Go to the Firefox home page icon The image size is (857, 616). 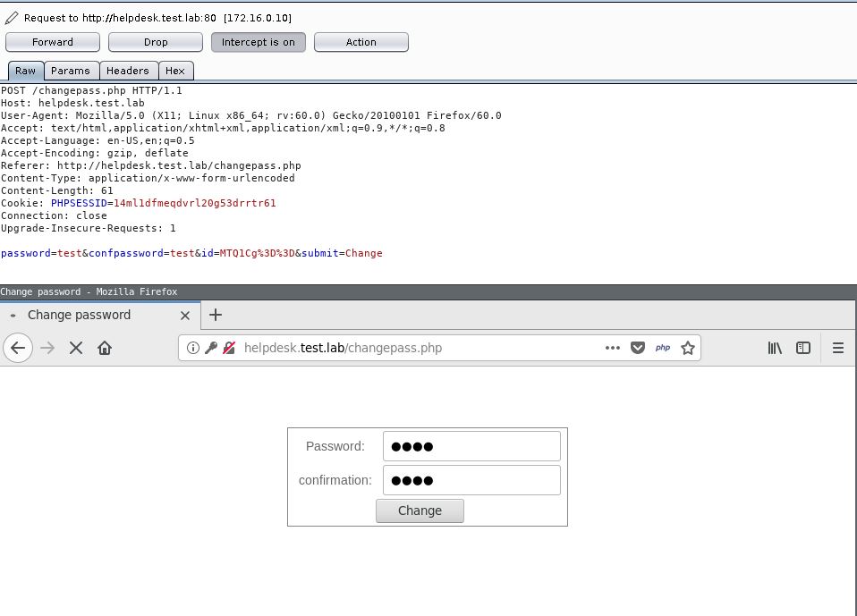click(x=105, y=348)
